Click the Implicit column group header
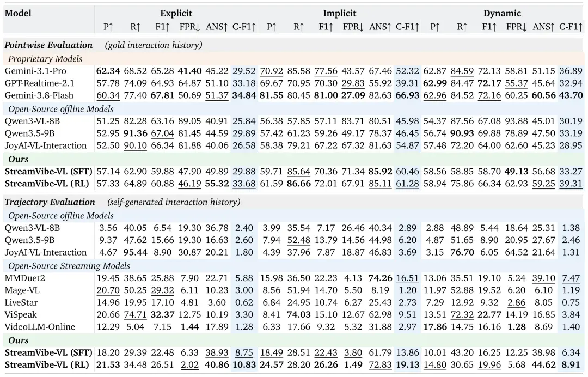This screenshot has height=377, width=588. point(339,13)
